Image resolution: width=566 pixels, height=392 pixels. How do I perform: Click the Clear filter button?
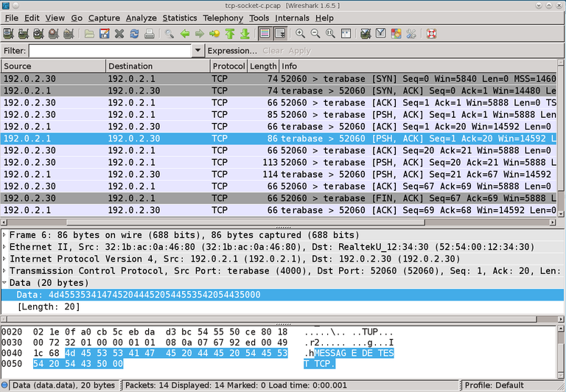[273, 51]
